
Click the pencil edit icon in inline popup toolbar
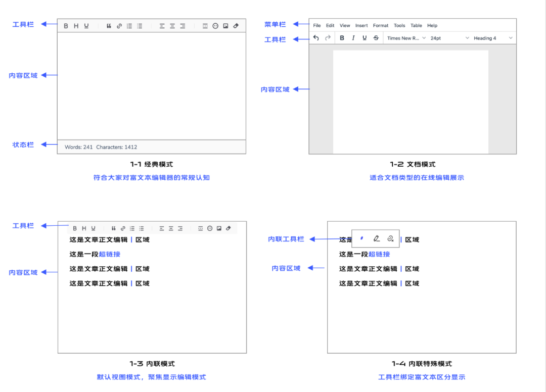click(x=376, y=238)
